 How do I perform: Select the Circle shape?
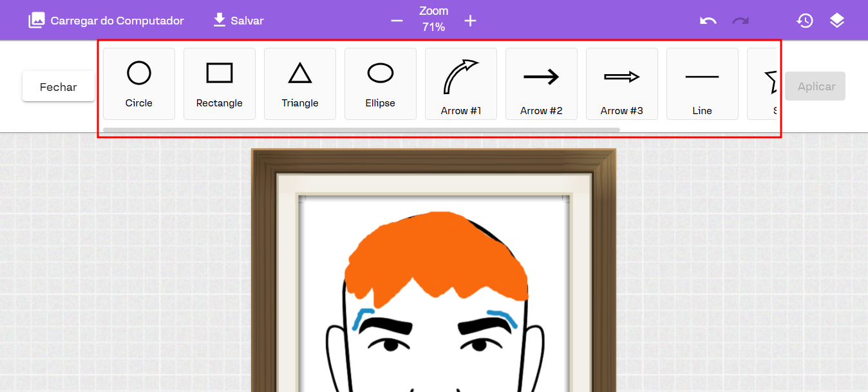pyautogui.click(x=139, y=84)
